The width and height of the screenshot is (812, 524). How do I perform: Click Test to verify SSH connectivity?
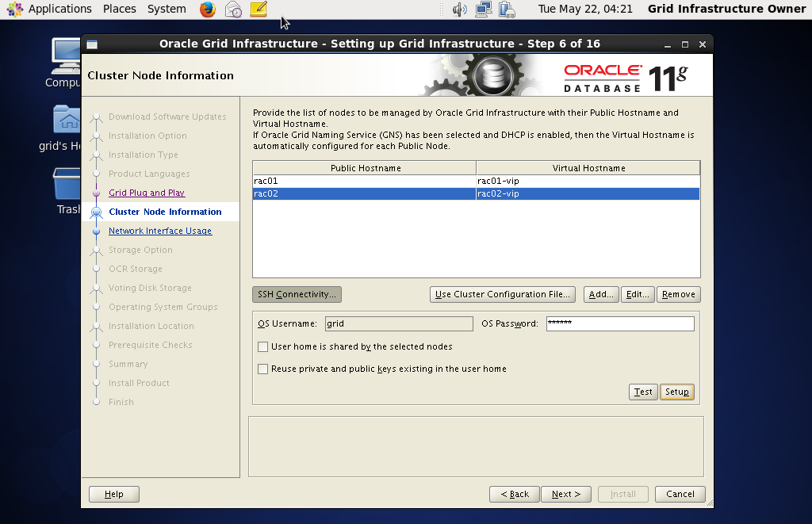[x=642, y=392]
